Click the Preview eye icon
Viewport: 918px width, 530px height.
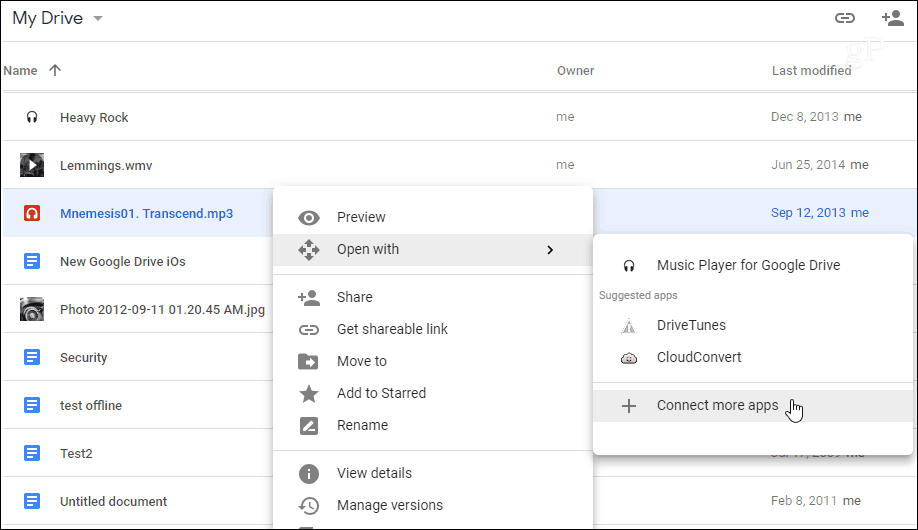[x=309, y=218]
